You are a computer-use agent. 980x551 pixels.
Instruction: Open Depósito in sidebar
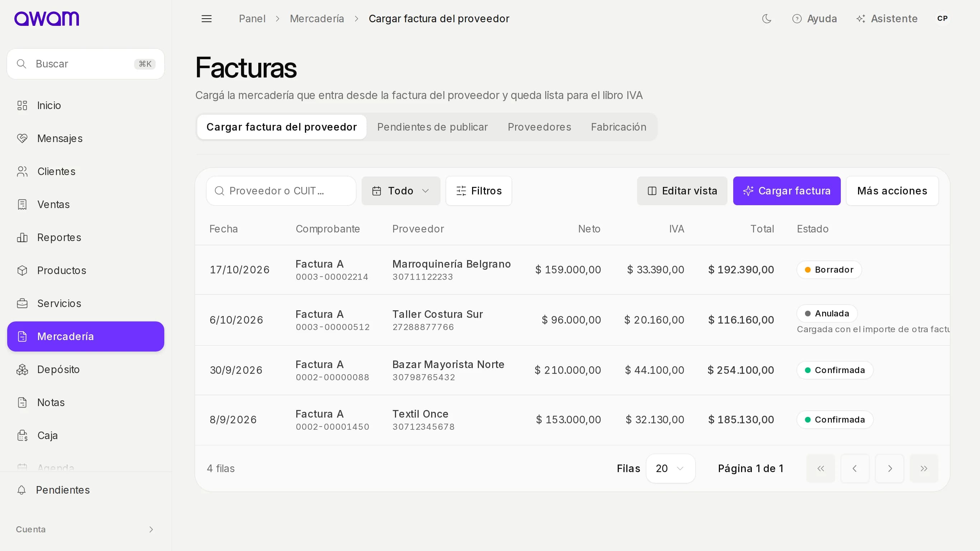coord(86,369)
